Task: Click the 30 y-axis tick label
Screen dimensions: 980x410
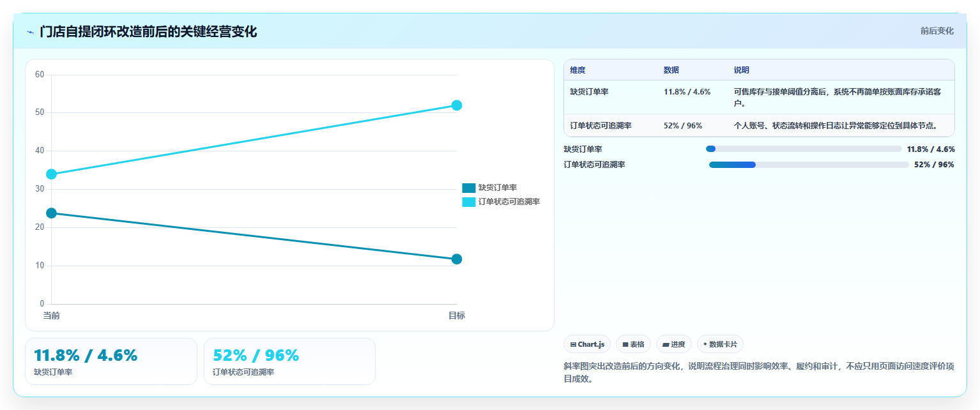Action: (x=40, y=189)
